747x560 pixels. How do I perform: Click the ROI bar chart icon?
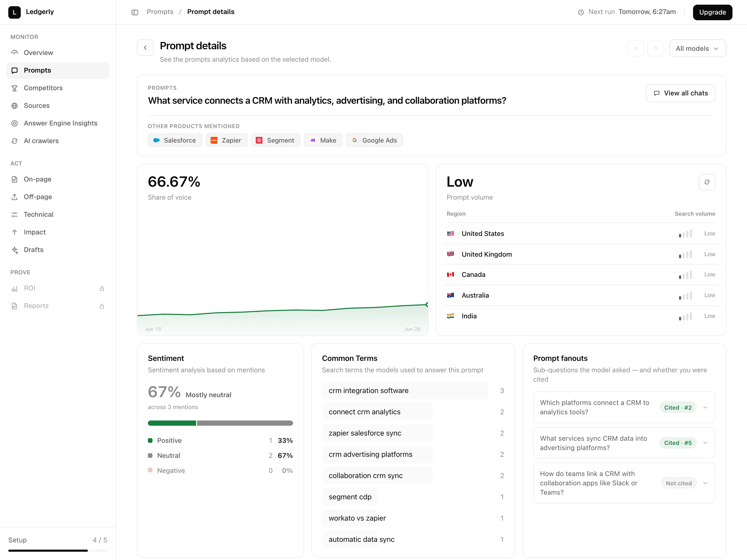pyautogui.click(x=15, y=288)
